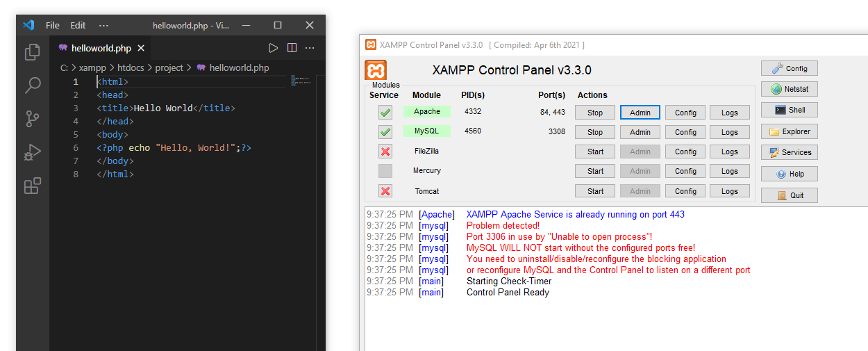Expand hidden menus via title bar ellipsis
Image resolution: width=868 pixels, height=351 pixels.
(x=103, y=25)
